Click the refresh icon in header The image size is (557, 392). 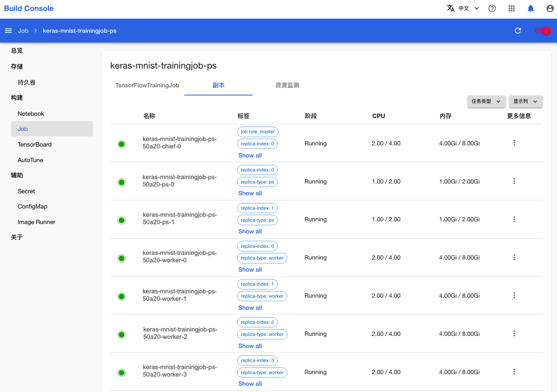tap(518, 31)
